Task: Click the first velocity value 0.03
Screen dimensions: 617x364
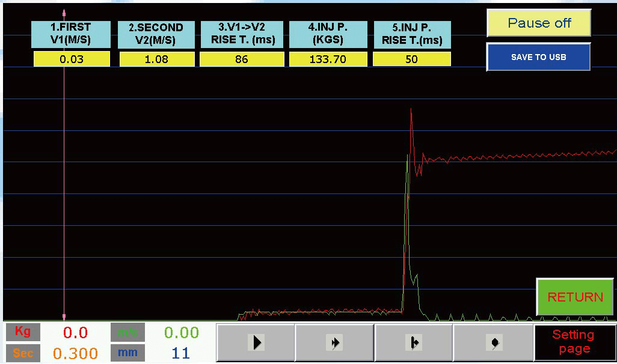Action: click(72, 59)
